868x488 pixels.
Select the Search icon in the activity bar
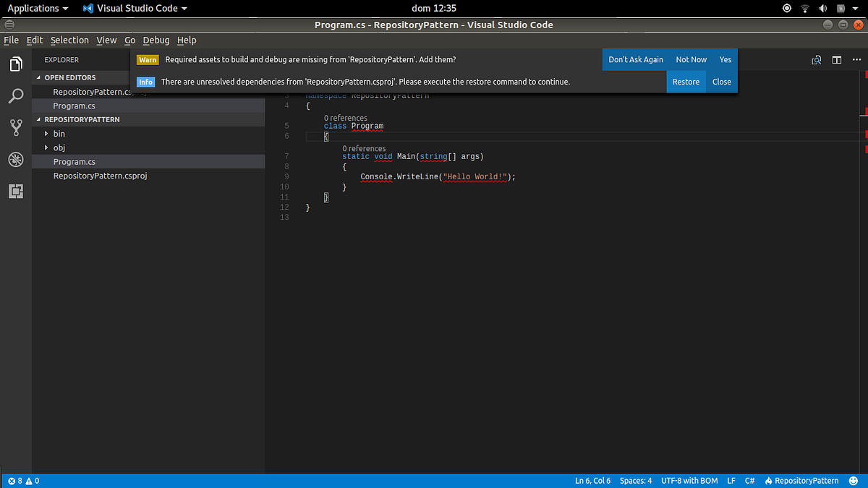click(16, 95)
